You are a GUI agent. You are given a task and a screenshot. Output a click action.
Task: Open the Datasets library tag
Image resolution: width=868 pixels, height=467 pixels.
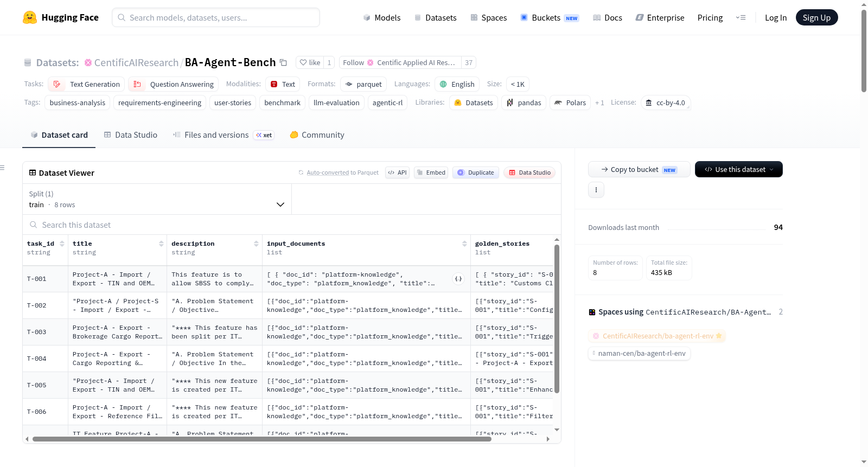pos(474,103)
